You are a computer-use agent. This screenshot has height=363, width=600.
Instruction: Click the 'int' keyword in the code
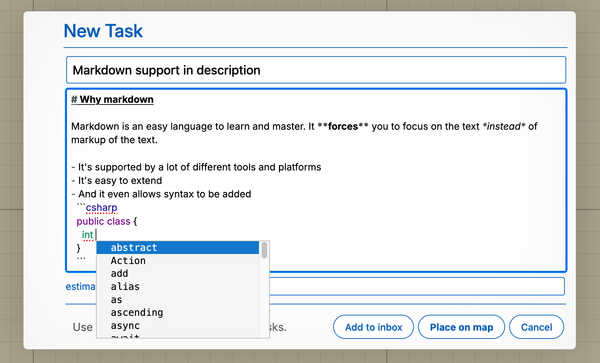87,235
